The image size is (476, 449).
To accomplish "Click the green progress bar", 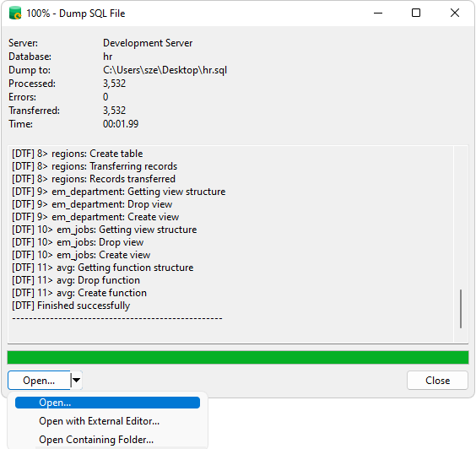I will 238,357.
